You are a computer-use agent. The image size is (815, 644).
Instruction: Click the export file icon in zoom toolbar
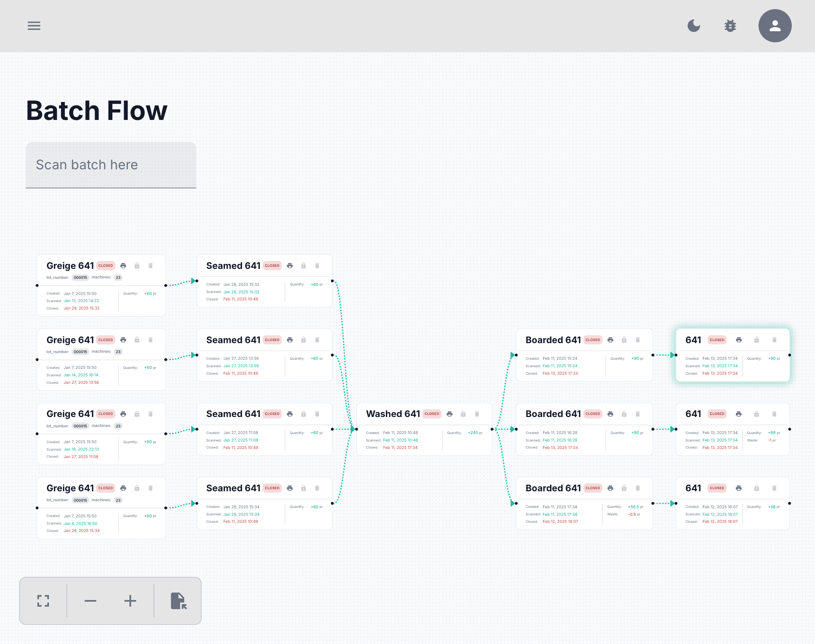coord(178,601)
